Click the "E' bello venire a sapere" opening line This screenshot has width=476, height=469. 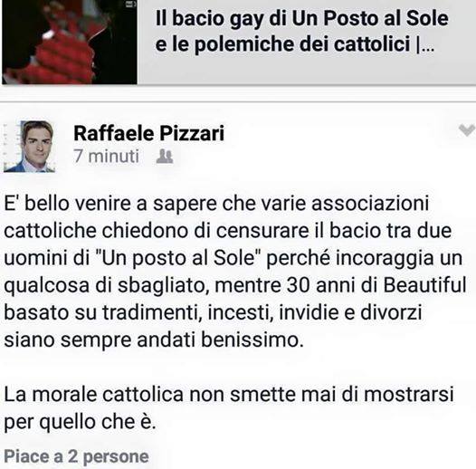pyautogui.click(x=216, y=203)
